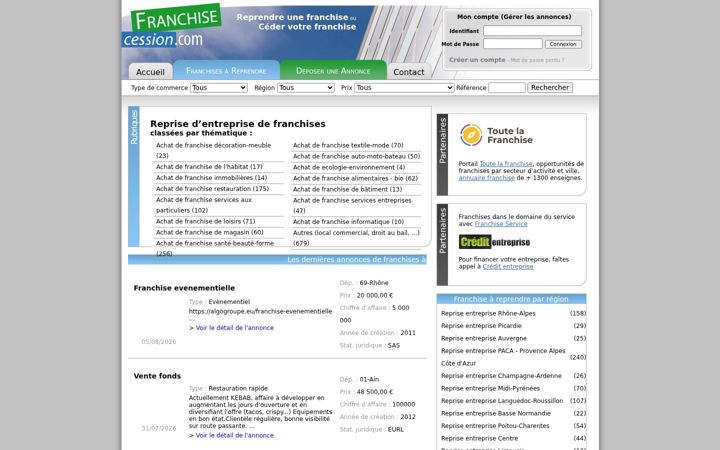
Task: View detail of Franchise evenementielle annonce
Action: click(234, 328)
